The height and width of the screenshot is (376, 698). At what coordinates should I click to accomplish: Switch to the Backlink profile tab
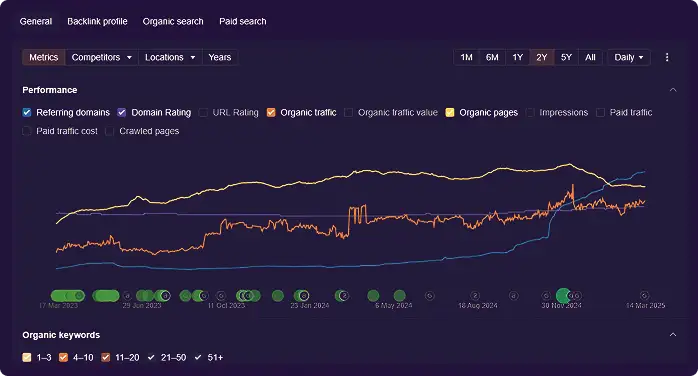pyautogui.click(x=97, y=21)
